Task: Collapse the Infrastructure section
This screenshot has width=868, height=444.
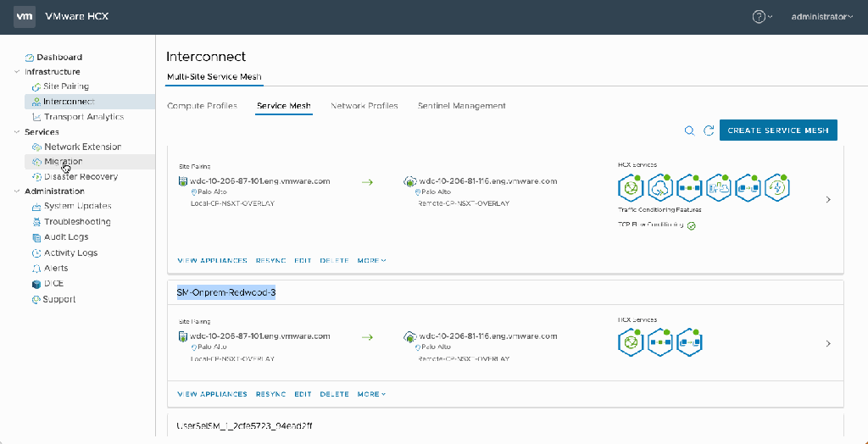Action: tap(16, 72)
